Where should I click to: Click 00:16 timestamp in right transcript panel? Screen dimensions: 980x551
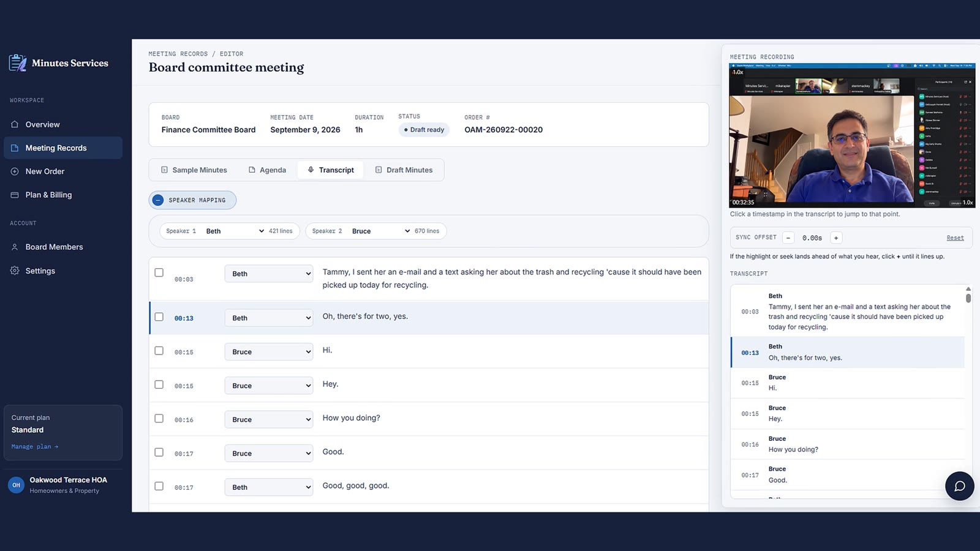750,444
